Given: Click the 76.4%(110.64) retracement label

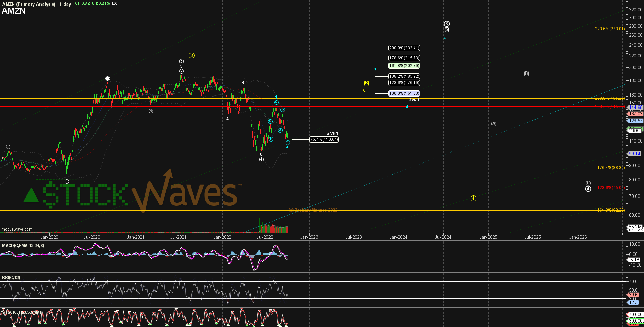Looking at the screenshot, I should [324, 139].
